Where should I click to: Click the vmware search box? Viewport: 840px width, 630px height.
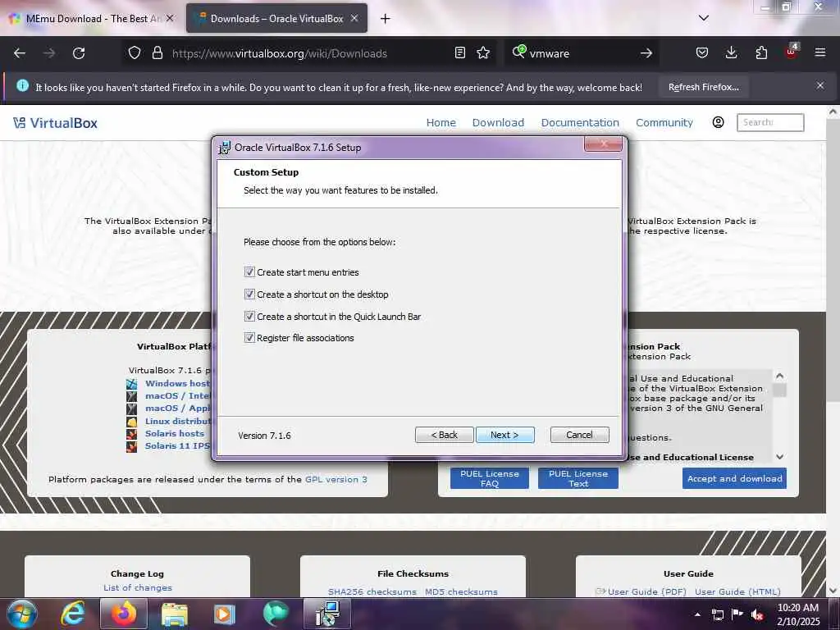582,53
